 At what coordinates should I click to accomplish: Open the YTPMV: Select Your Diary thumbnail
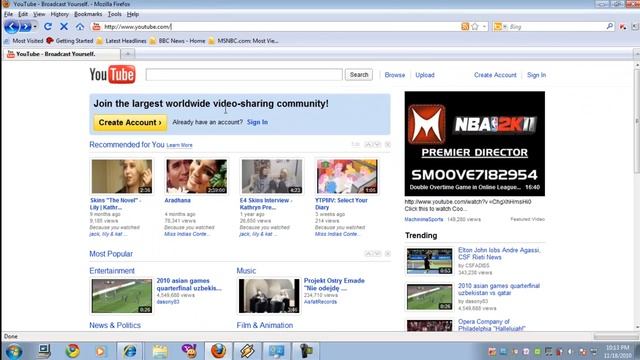347,176
